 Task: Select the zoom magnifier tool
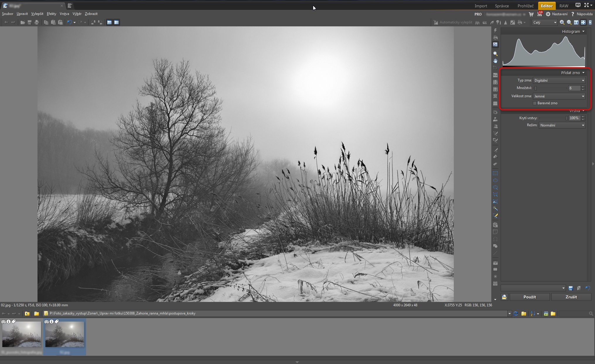click(495, 54)
